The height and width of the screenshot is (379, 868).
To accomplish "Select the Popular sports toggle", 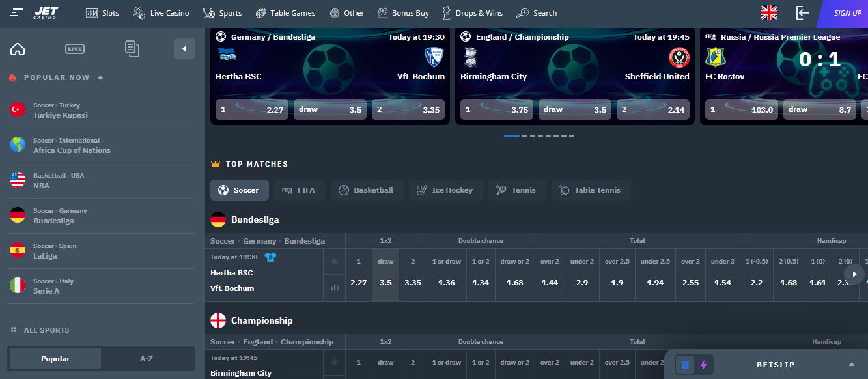I will tap(55, 359).
